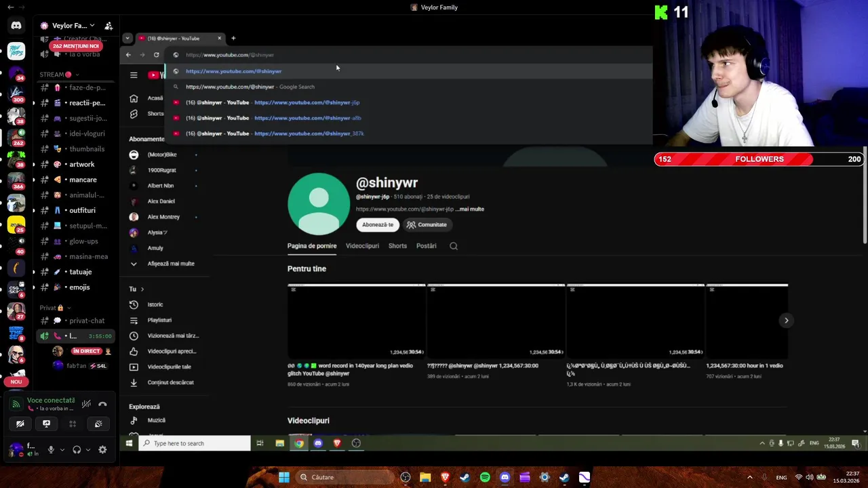Screen dimensions: 868x488
Task: Open the artwork Discord channel
Action: (75, 164)
